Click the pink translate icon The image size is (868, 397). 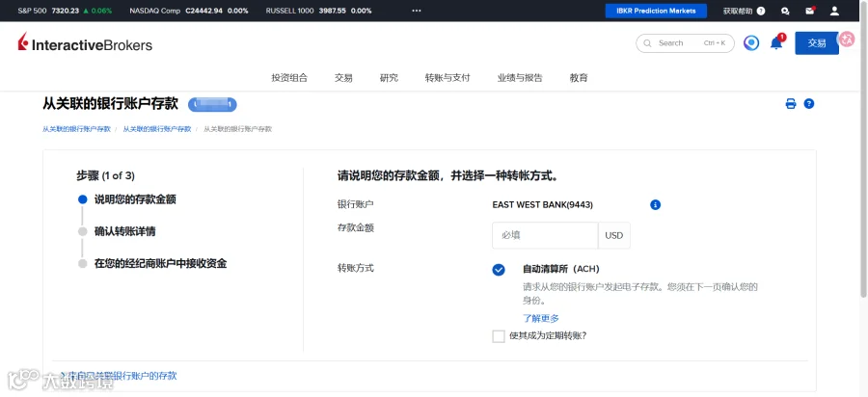[847, 39]
